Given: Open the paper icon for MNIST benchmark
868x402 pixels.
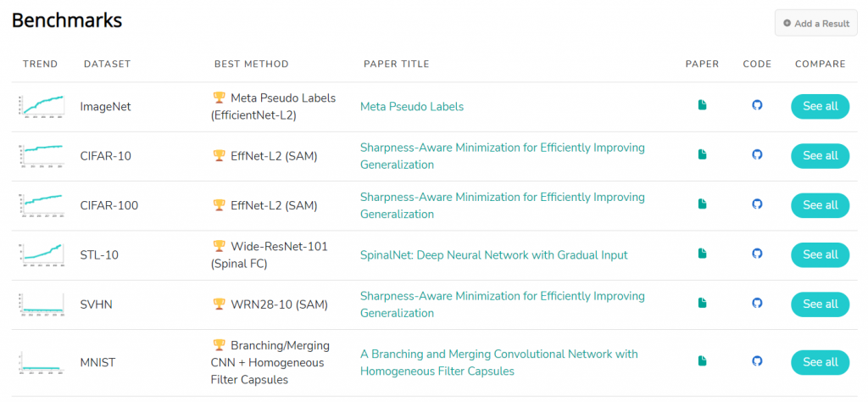Looking at the screenshot, I should (702, 361).
